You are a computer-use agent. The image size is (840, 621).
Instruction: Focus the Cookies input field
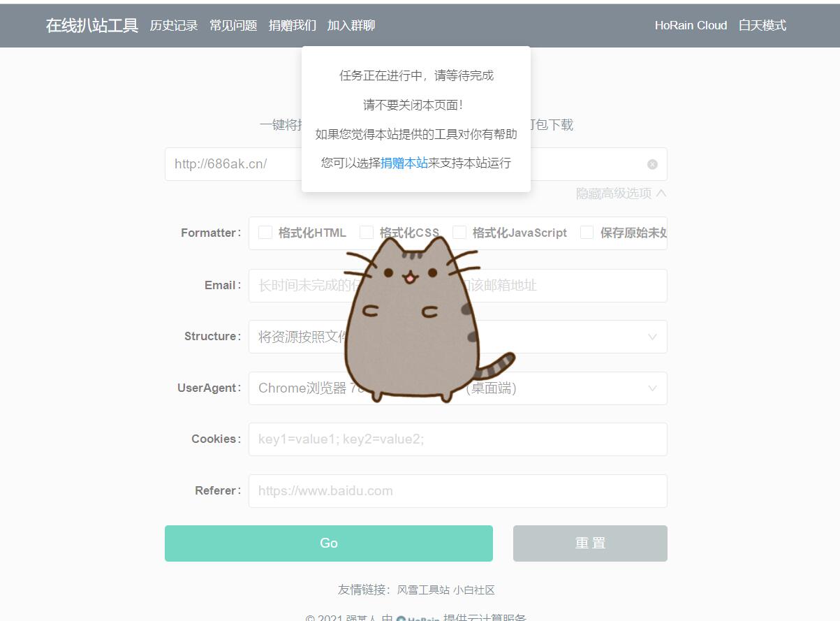pos(457,439)
